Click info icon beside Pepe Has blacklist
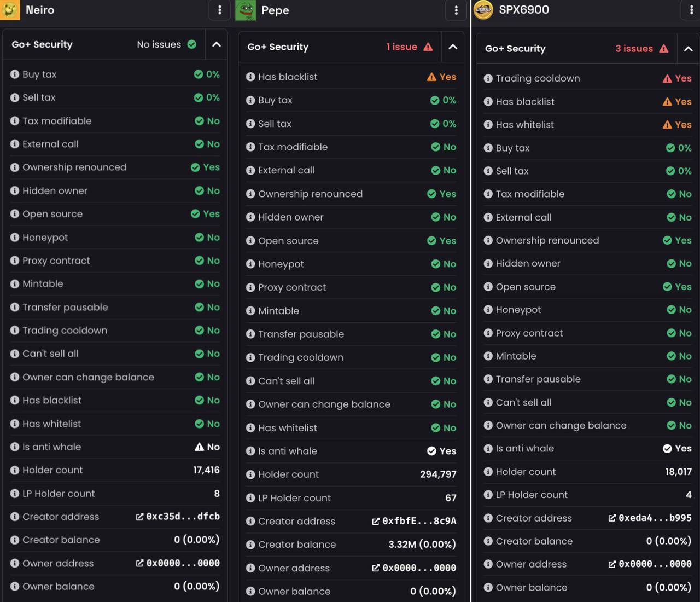The width and height of the screenshot is (700, 602). [250, 77]
